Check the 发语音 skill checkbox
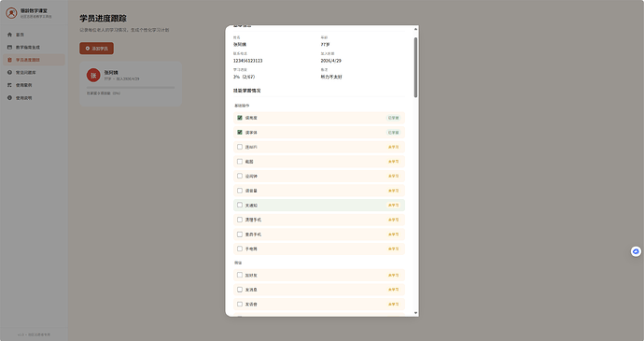This screenshot has width=644, height=341. click(x=240, y=304)
